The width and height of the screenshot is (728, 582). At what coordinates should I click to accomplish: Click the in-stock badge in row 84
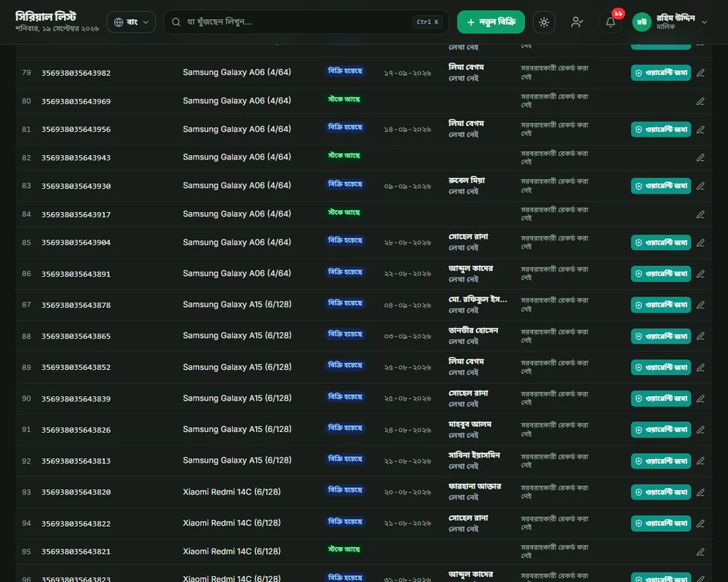pos(344,213)
